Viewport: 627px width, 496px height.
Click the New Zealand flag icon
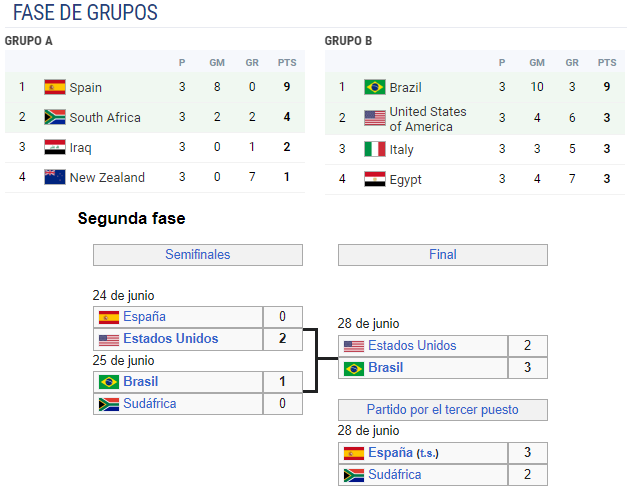55,177
